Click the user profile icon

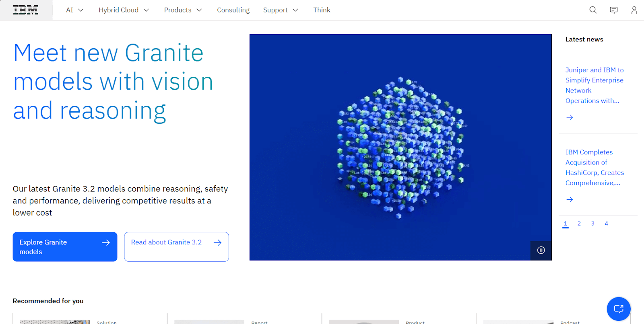click(634, 10)
